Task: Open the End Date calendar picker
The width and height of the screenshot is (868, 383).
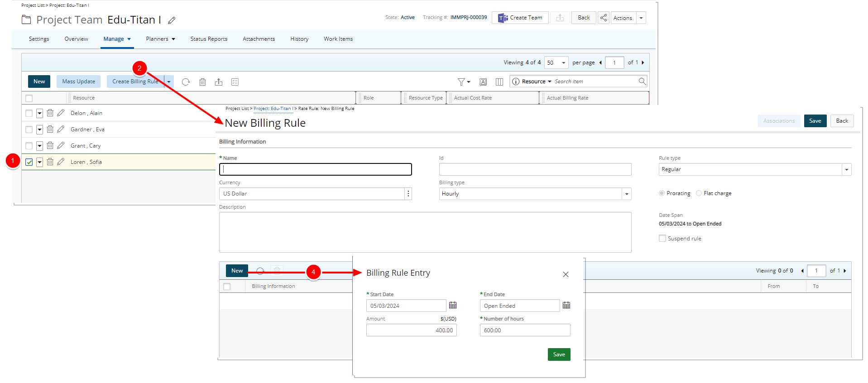Action: pyautogui.click(x=566, y=306)
